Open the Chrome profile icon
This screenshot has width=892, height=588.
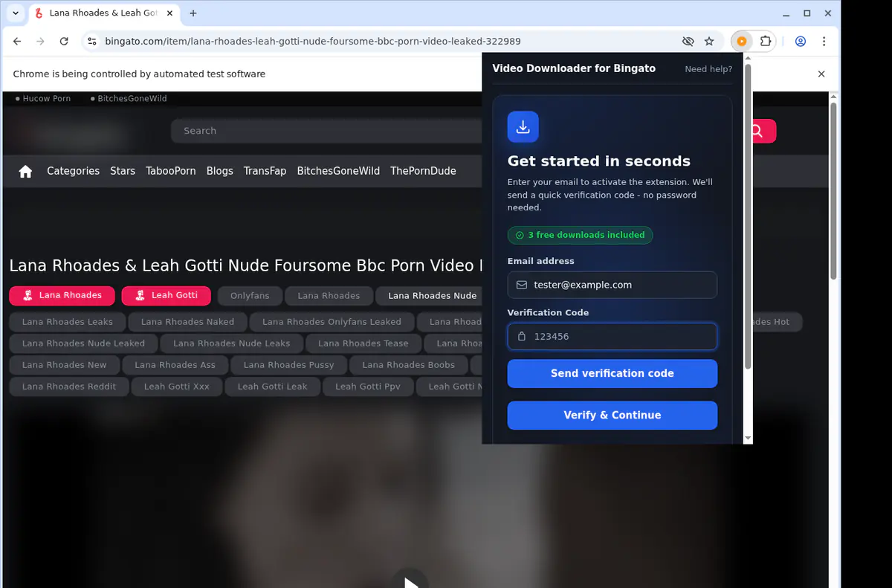pyautogui.click(x=801, y=42)
